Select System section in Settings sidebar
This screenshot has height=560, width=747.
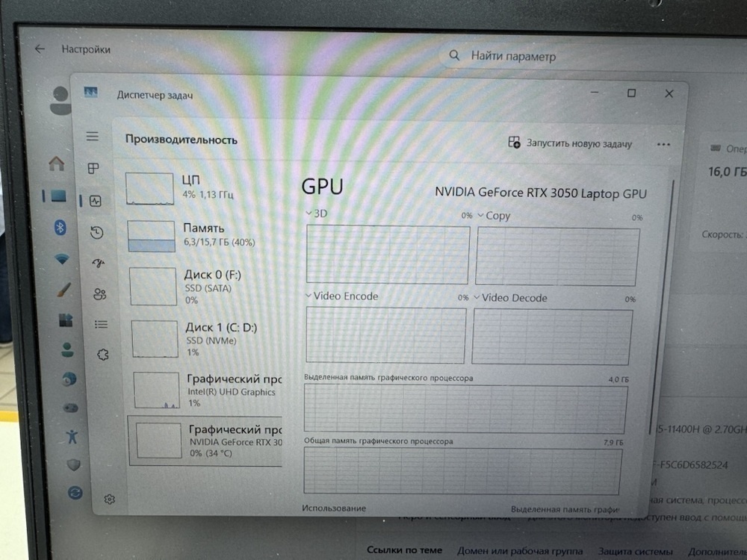59,196
